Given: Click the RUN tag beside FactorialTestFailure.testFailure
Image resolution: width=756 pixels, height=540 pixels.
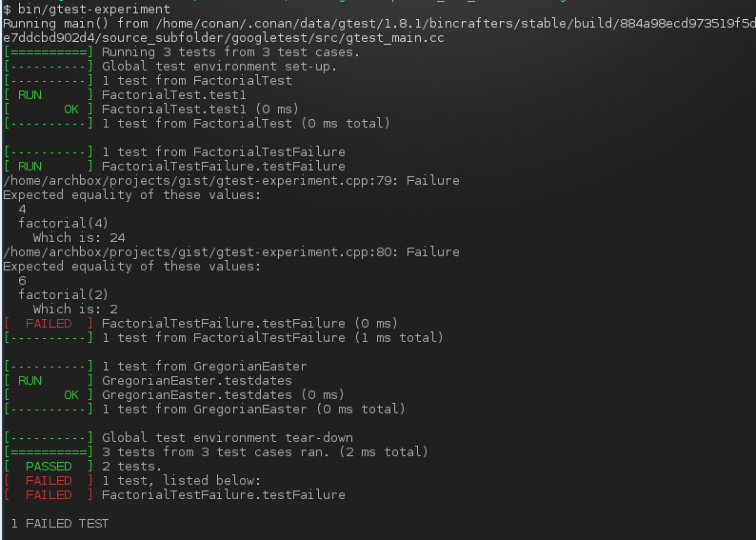Looking at the screenshot, I should [x=30, y=167].
